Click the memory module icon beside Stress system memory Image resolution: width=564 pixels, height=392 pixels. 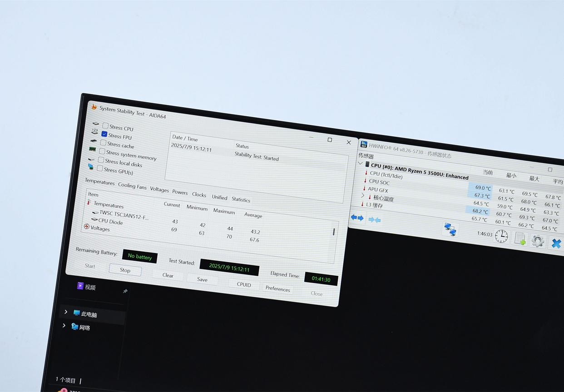coord(92,149)
